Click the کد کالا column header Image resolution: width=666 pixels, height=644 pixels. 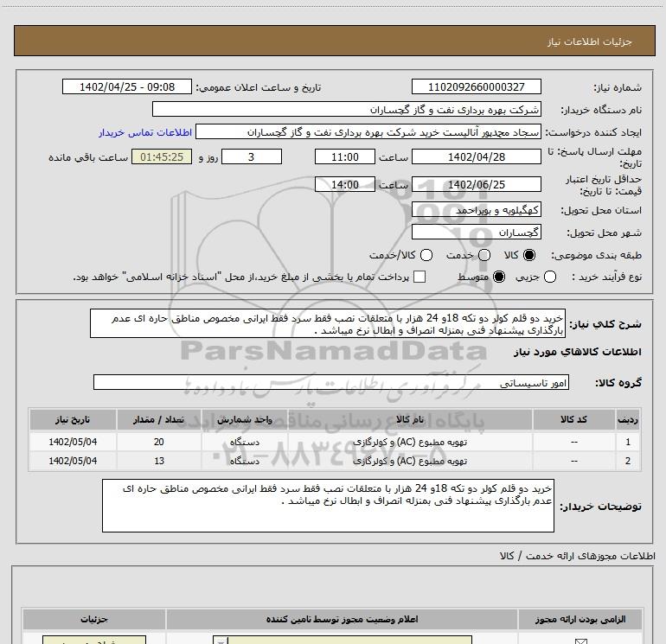click(573, 420)
